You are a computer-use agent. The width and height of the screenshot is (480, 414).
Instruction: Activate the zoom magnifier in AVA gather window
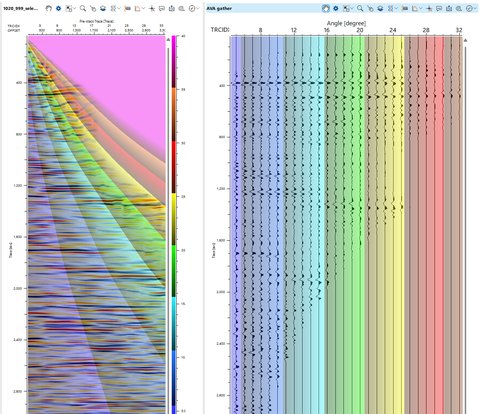pos(360,8)
